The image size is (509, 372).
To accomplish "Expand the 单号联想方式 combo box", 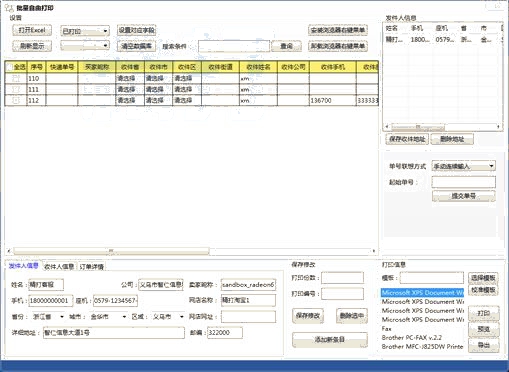I will [464, 166].
